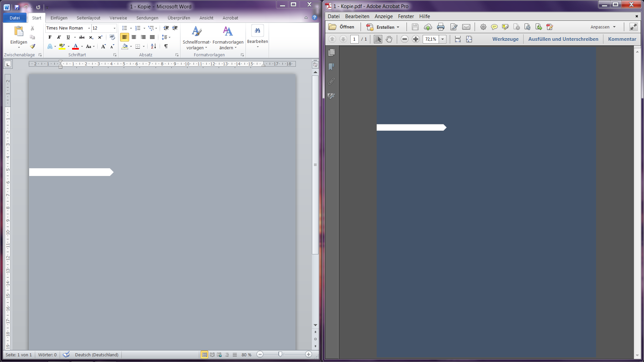The width and height of the screenshot is (644, 362).
Task: Click the sort A-Z icon in Word
Action: click(x=154, y=46)
